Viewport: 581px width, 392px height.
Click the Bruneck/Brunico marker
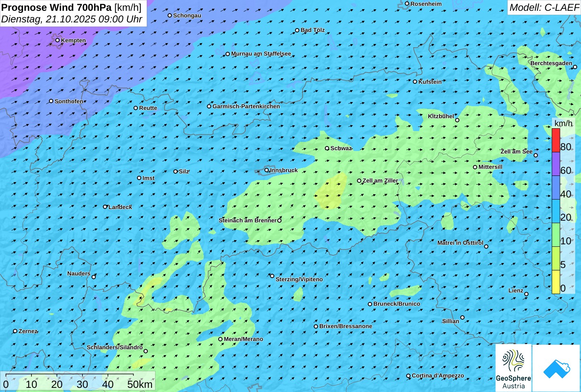370,304
